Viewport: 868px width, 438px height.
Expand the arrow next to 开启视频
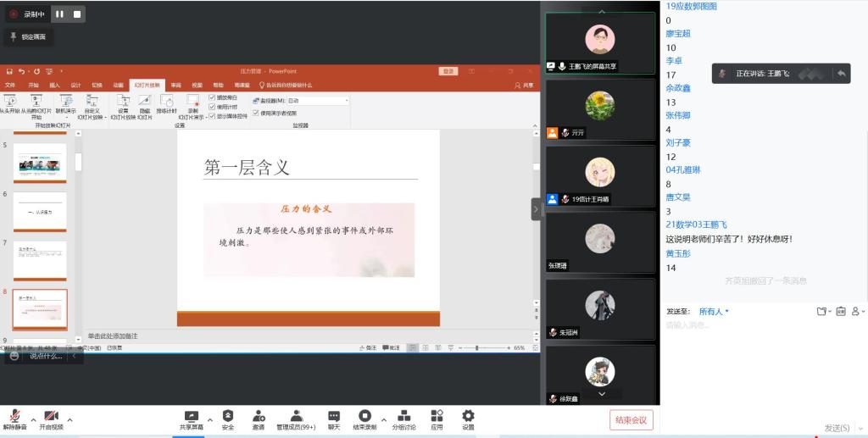tap(70, 419)
